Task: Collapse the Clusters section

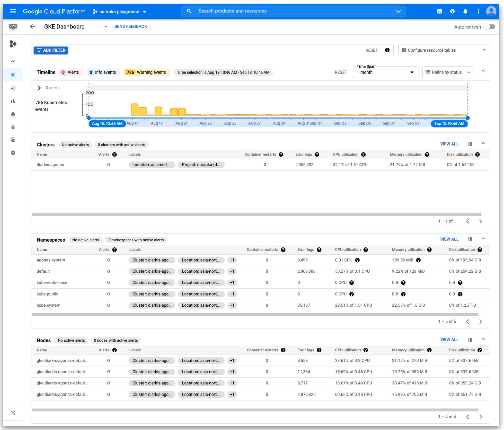Action: tap(483, 144)
